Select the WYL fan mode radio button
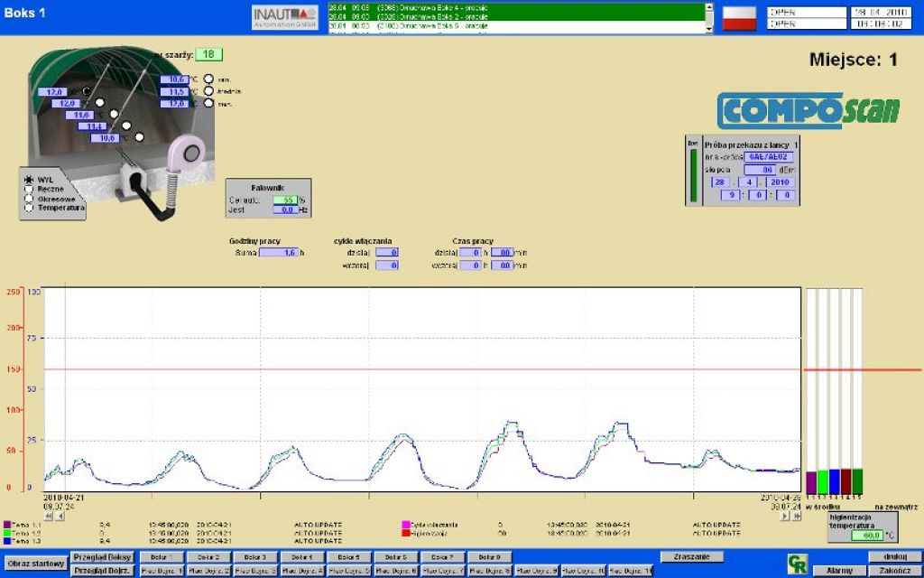 [30, 180]
